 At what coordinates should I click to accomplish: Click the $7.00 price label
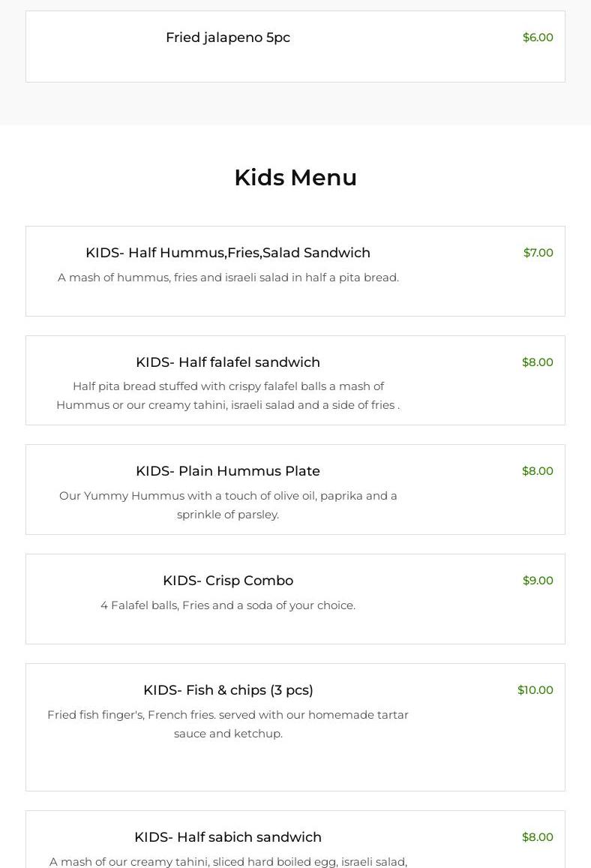click(538, 253)
